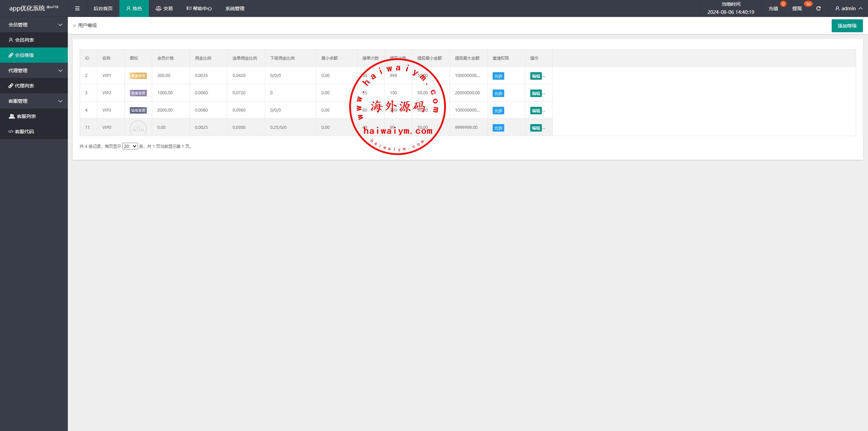
Task: Click the 铂金会员 badge icon for VIP2
Action: pyautogui.click(x=138, y=93)
